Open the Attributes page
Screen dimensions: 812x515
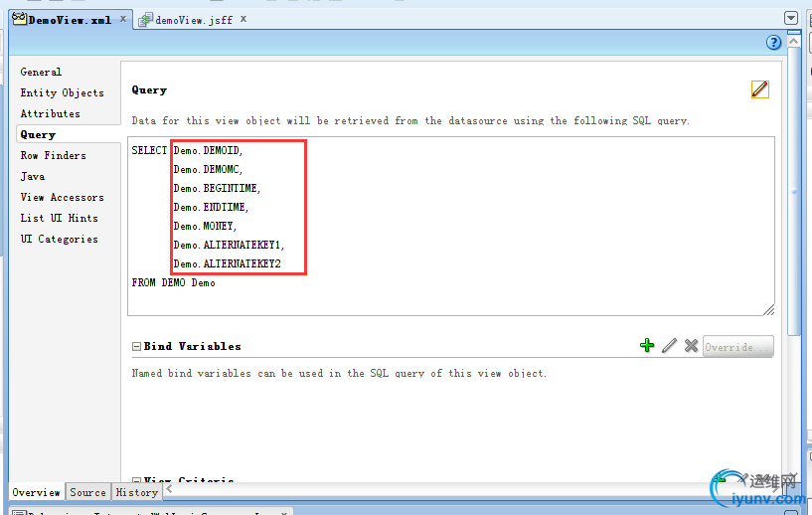click(51, 113)
